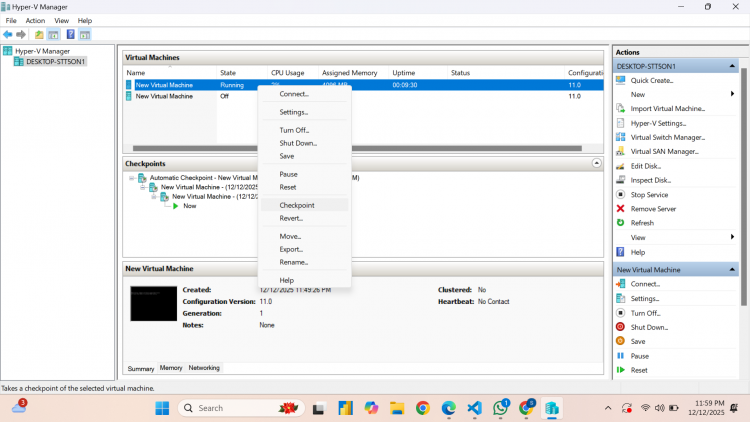Click the red Shut Down icon in Actions
The width and height of the screenshot is (750, 422).
(x=620, y=327)
